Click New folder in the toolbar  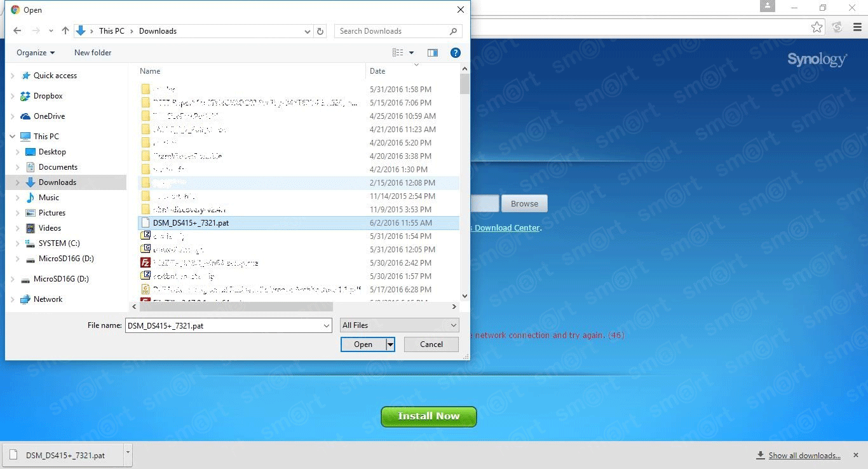click(93, 53)
